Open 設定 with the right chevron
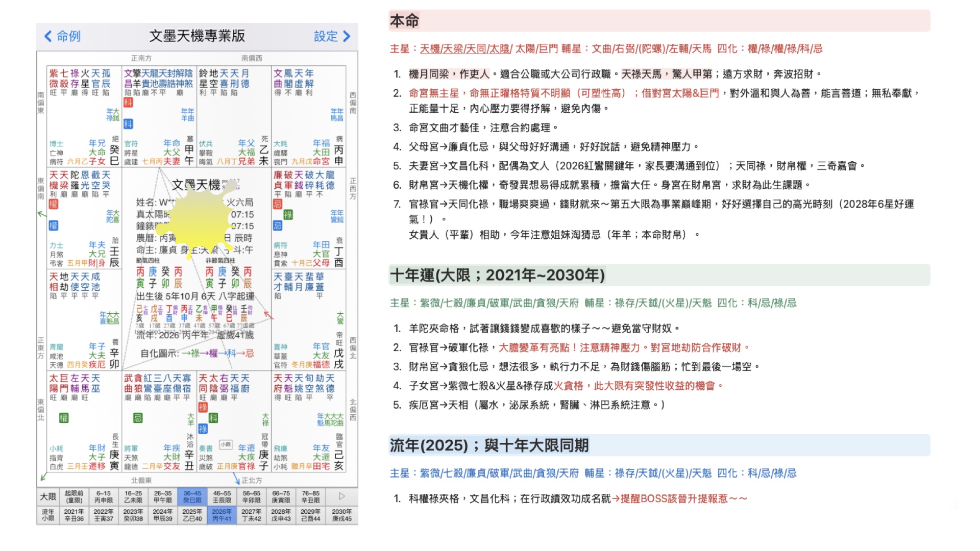Viewport: 980px width, 551px height. (347, 36)
